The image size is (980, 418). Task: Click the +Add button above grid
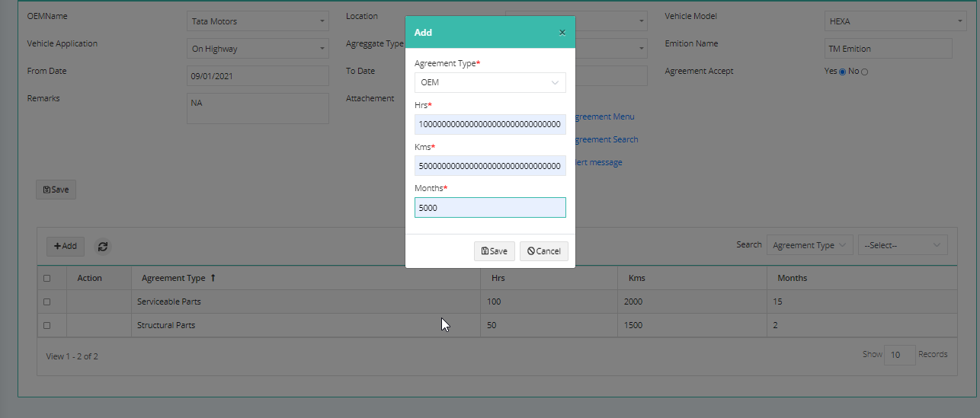[x=66, y=246]
